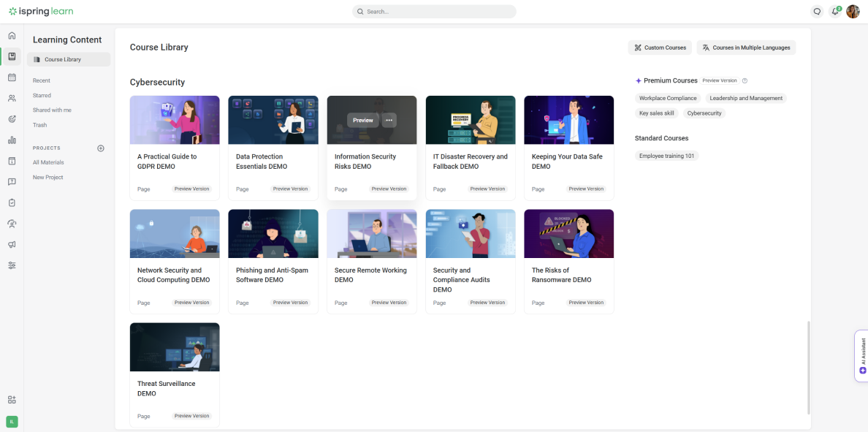Open Secure Remote Working thumbnail

click(x=372, y=234)
